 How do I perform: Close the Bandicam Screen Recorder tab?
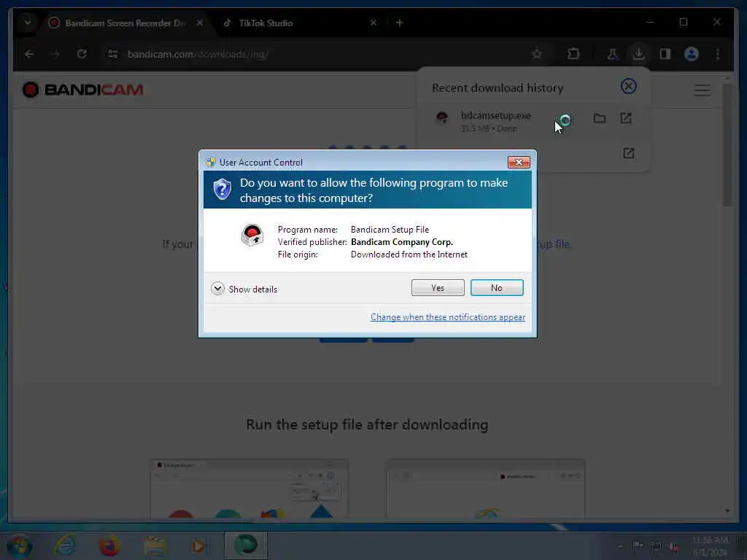(x=200, y=23)
